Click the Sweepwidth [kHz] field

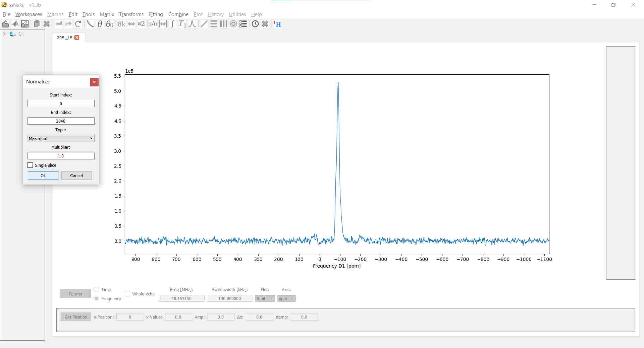click(230, 298)
